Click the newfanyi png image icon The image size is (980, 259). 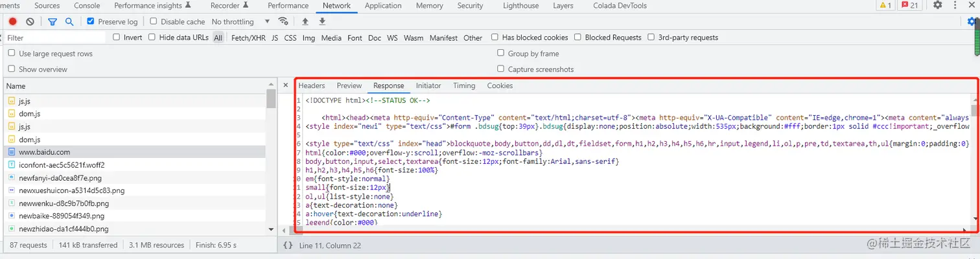coord(12,177)
